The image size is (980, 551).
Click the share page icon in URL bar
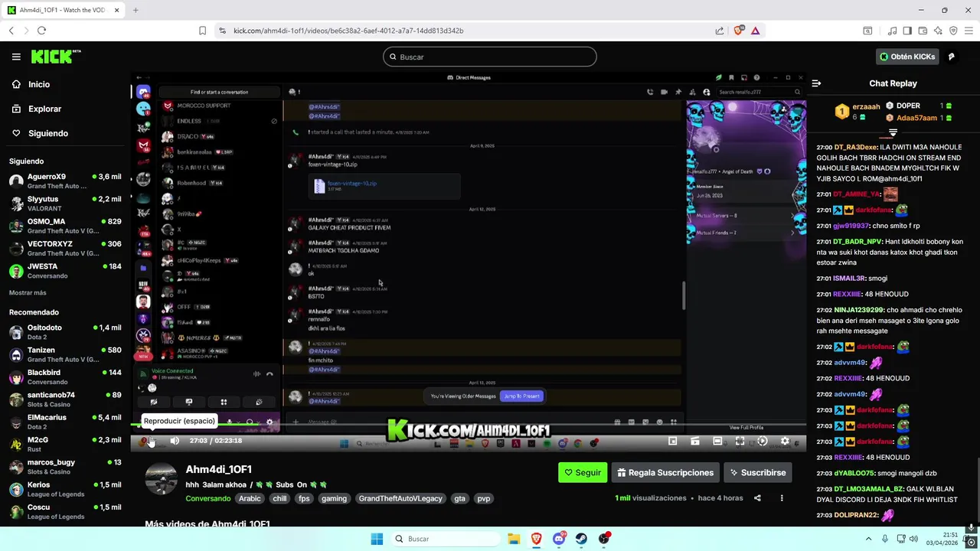pyautogui.click(x=720, y=31)
